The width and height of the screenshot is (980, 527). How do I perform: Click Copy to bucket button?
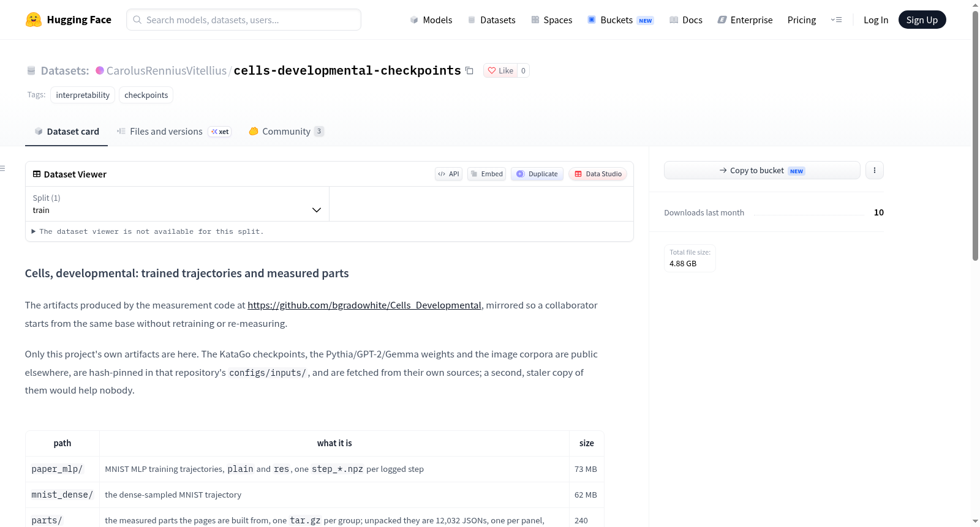762,170
